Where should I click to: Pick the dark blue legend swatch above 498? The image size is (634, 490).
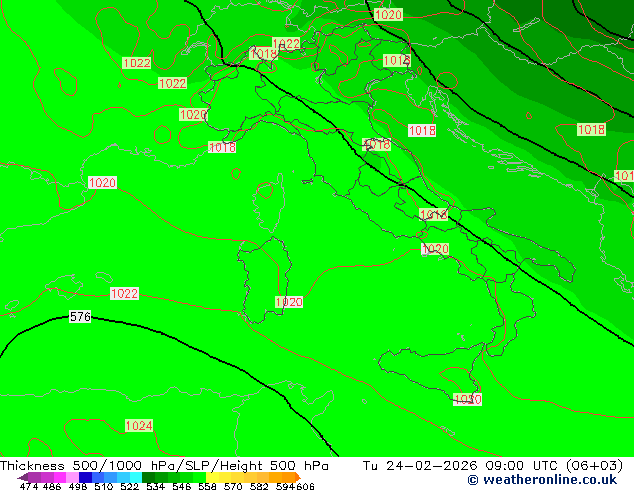(x=85, y=477)
